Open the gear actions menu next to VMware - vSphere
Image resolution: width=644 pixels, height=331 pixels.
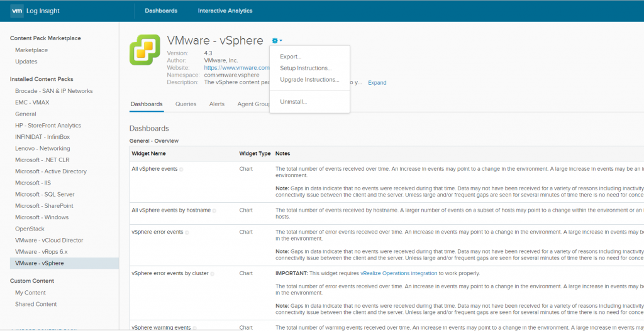point(277,41)
